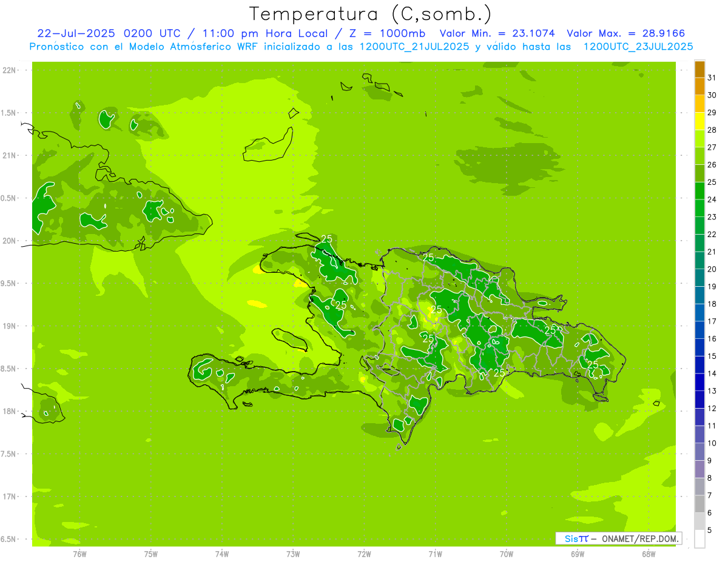Click the "20N" latitude label

(10, 241)
